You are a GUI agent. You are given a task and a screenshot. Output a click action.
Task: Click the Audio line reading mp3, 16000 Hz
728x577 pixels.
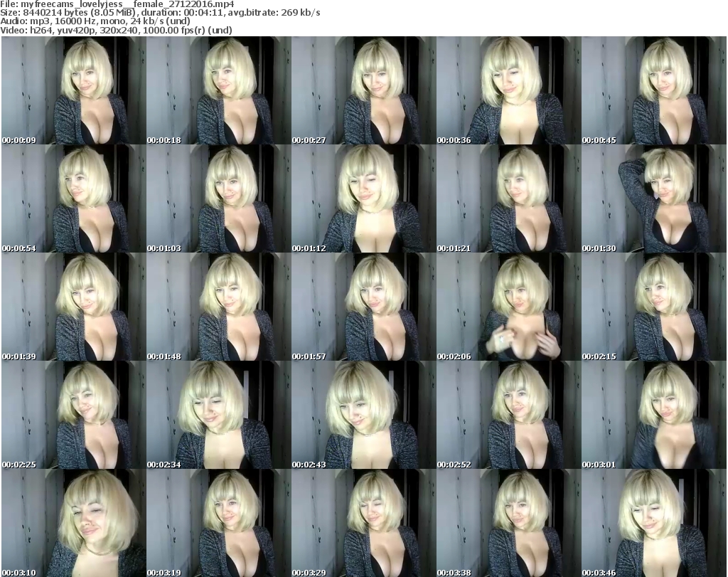[95, 21]
